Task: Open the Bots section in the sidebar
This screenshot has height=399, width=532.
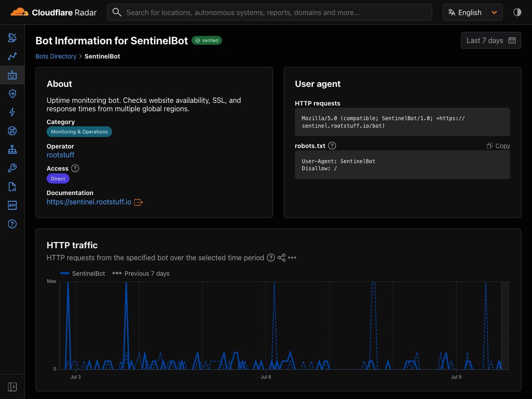Action: click(x=12, y=75)
